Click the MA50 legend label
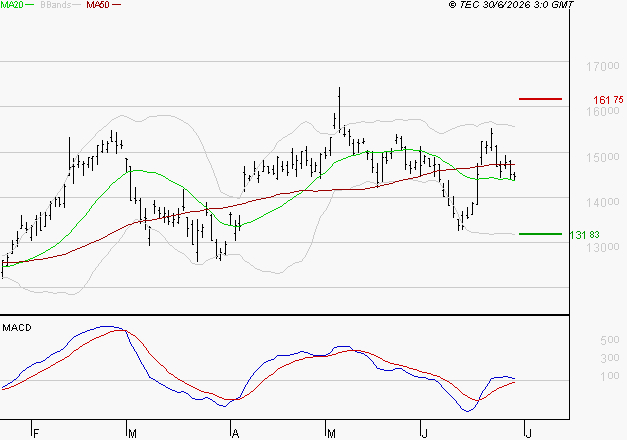Image resolution: width=627 pixels, height=440 pixels. (x=98, y=4)
